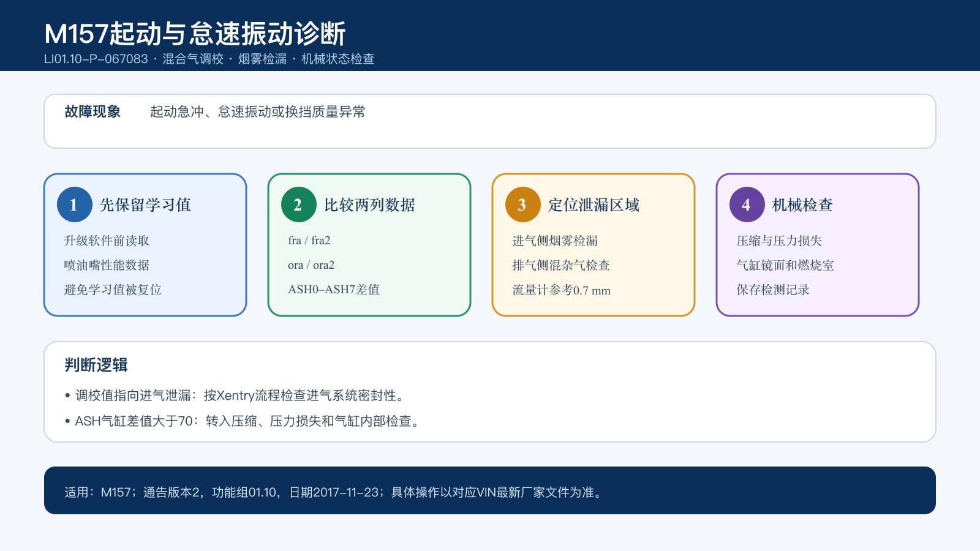Select the title M157起动与怠速振动诊断
The image size is (980, 551).
point(195,33)
